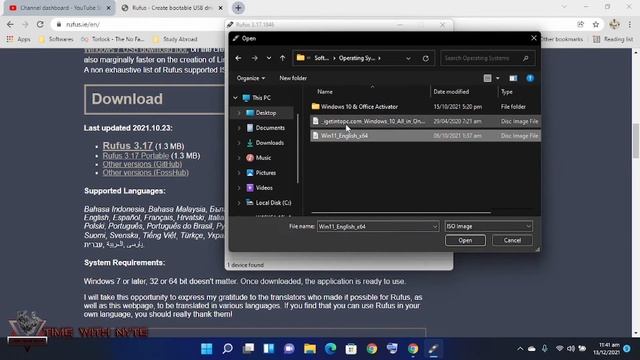Expand the Documents tree node
Viewport: 640px width, 360px height.
coord(239,128)
